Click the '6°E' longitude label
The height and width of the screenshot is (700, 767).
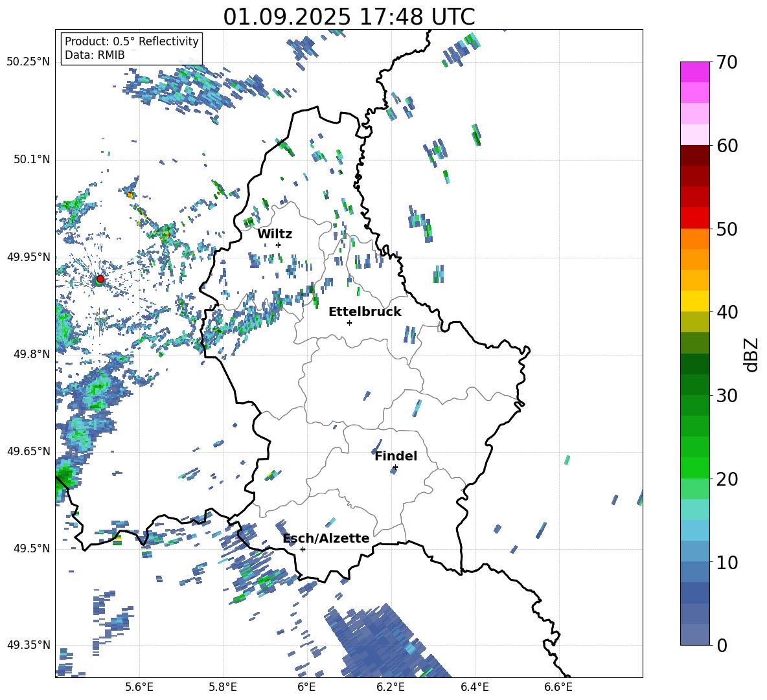pos(306,687)
